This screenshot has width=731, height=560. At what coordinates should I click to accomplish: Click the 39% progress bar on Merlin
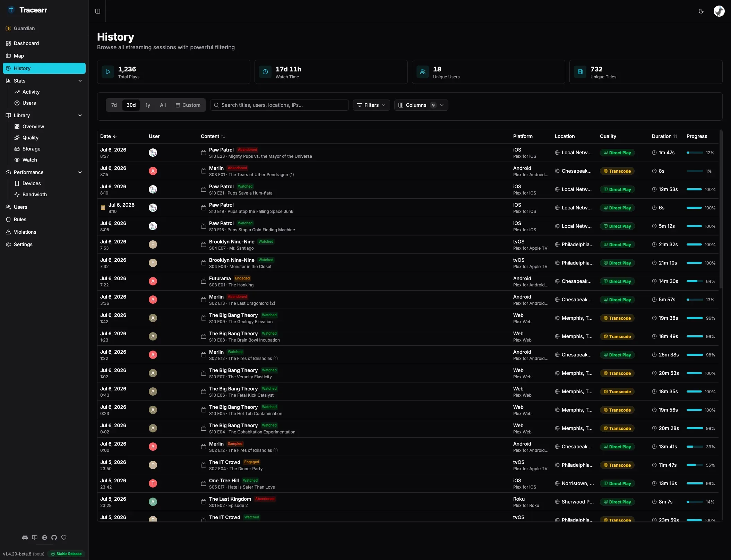coord(695,447)
